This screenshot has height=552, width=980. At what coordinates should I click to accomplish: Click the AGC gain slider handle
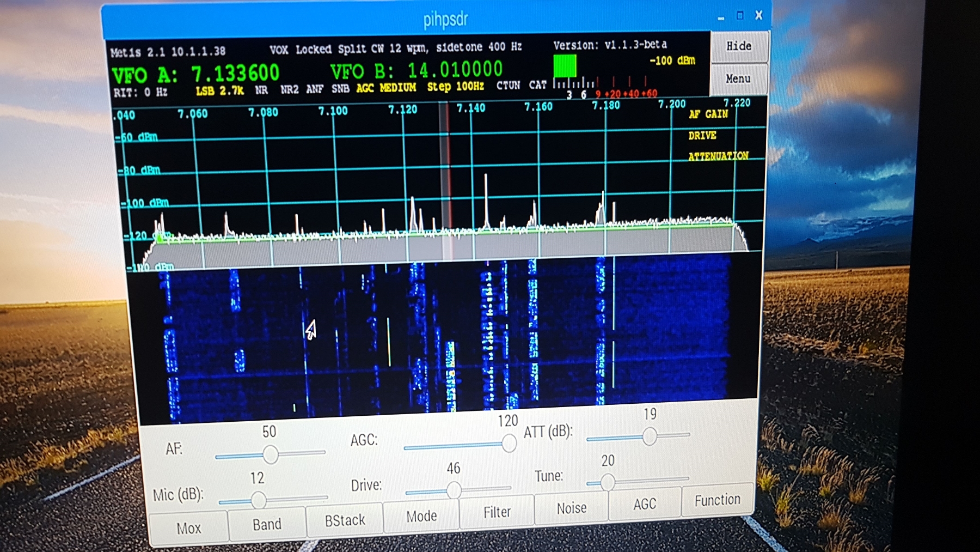pos(509,443)
